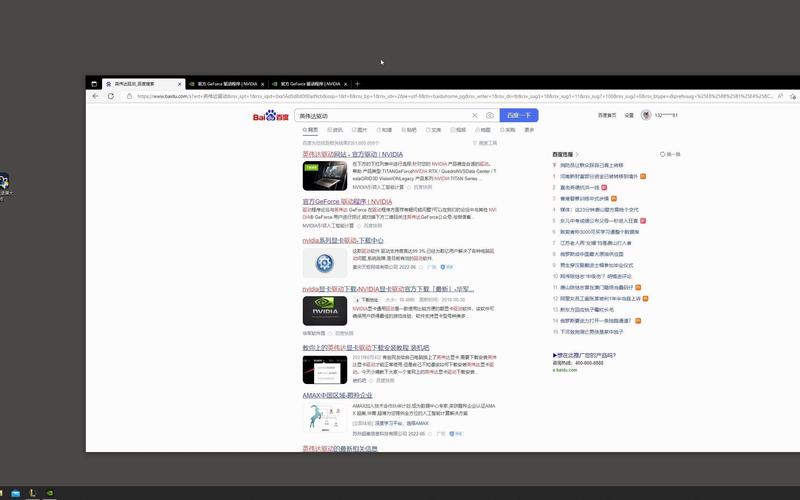Select the 地图 search category tab
Viewport: 800px width, 500px height.
[483, 130]
